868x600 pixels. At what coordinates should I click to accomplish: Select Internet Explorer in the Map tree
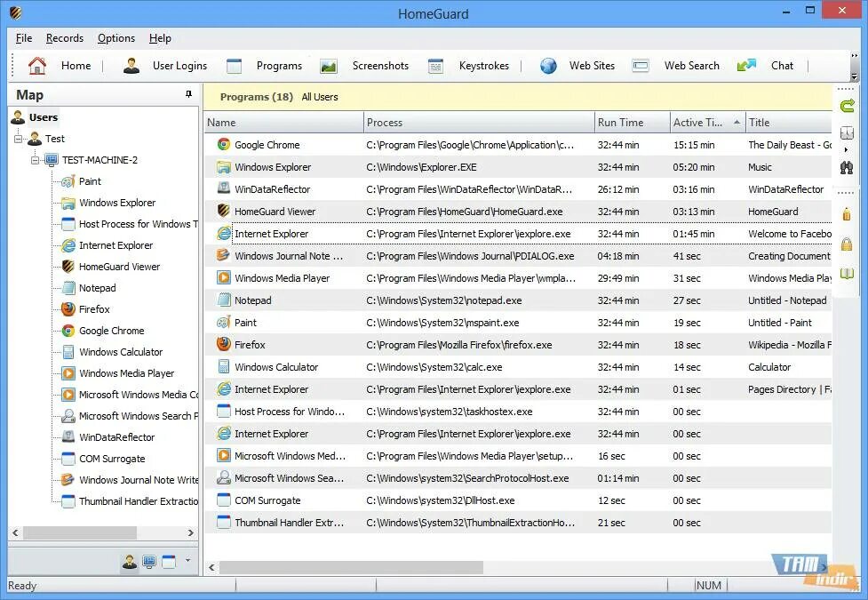click(107, 245)
